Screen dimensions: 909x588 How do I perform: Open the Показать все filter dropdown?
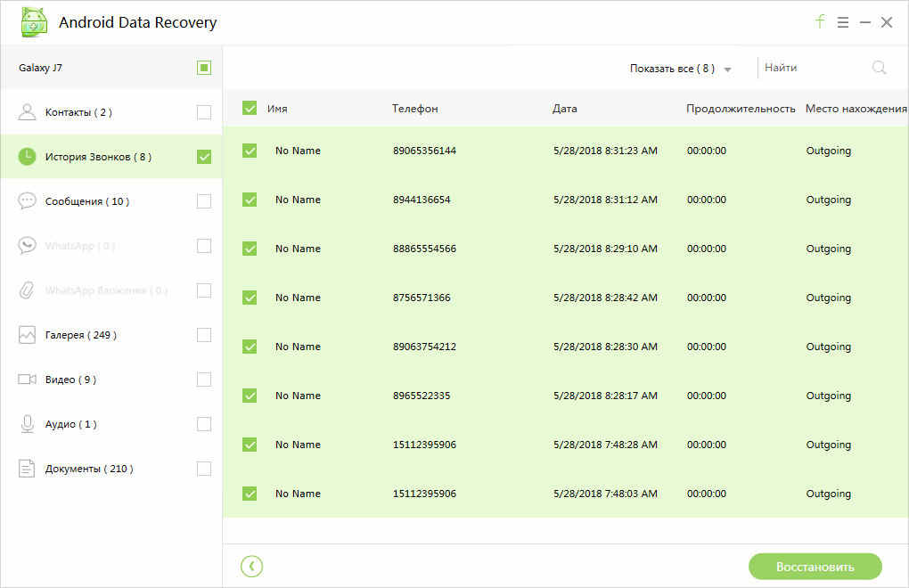coord(680,69)
